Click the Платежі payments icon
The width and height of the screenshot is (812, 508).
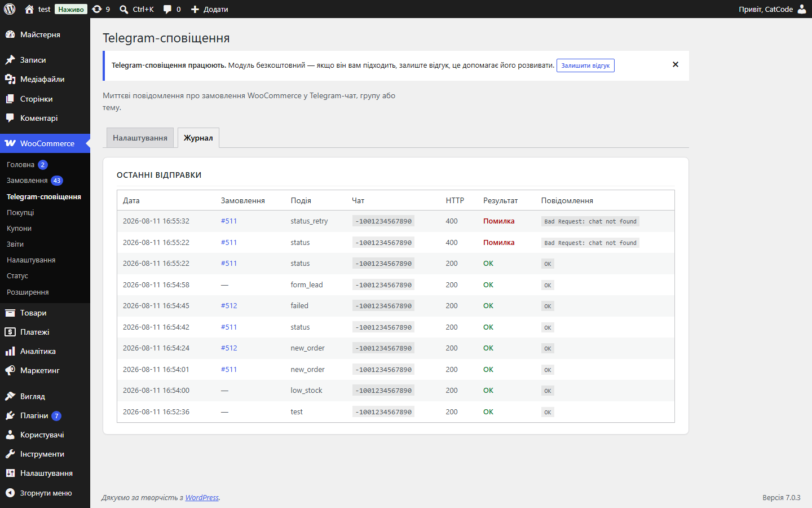click(10, 332)
